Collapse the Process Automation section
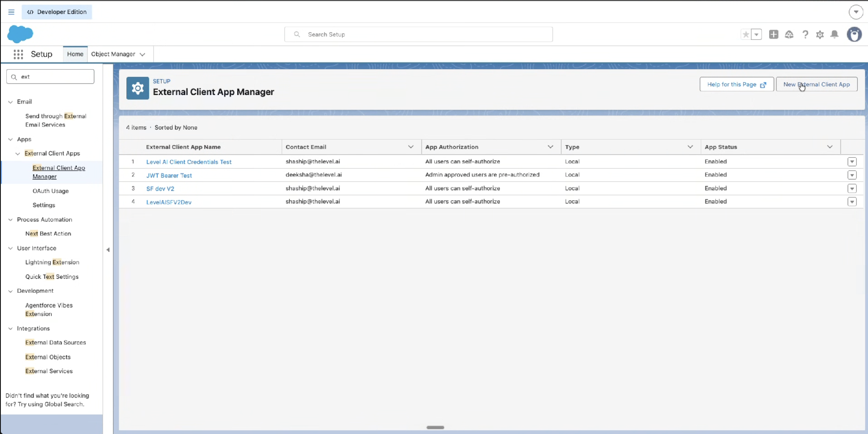Screen dimensions: 868x434 [x=11, y=220]
